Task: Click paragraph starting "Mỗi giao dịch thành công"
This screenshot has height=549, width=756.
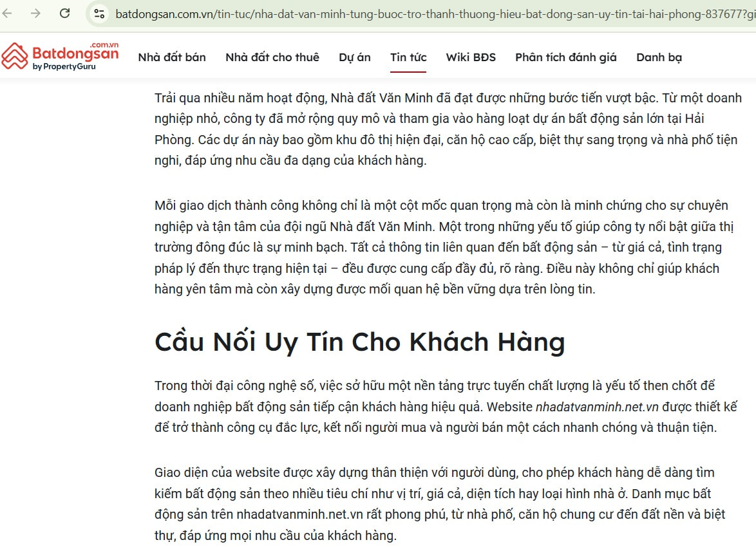Action: (x=444, y=247)
